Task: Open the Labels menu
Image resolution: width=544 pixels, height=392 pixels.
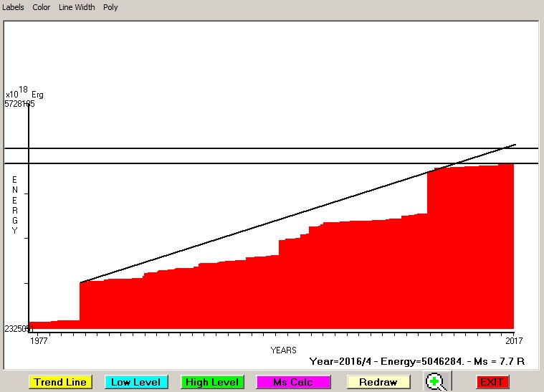Action: pos(14,7)
